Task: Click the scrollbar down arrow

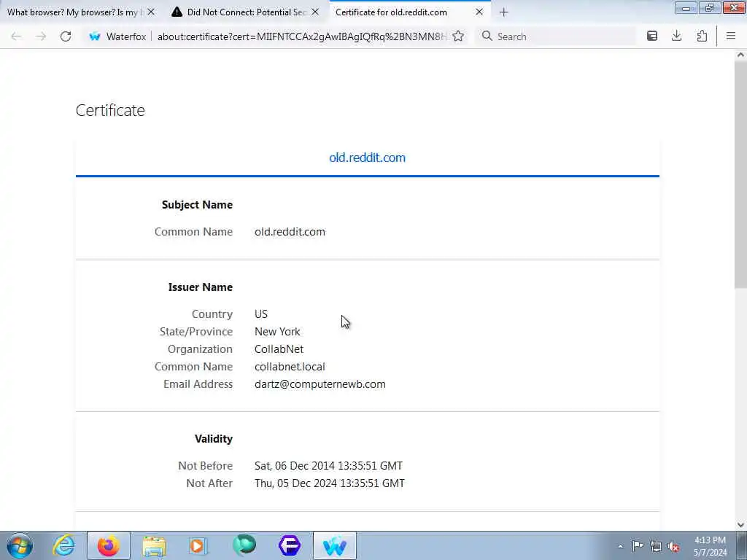Action: tap(740, 525)
